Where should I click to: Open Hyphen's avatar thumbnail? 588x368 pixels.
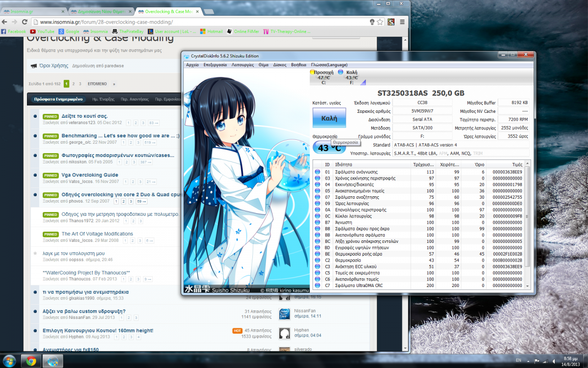[x=284, y=333]
